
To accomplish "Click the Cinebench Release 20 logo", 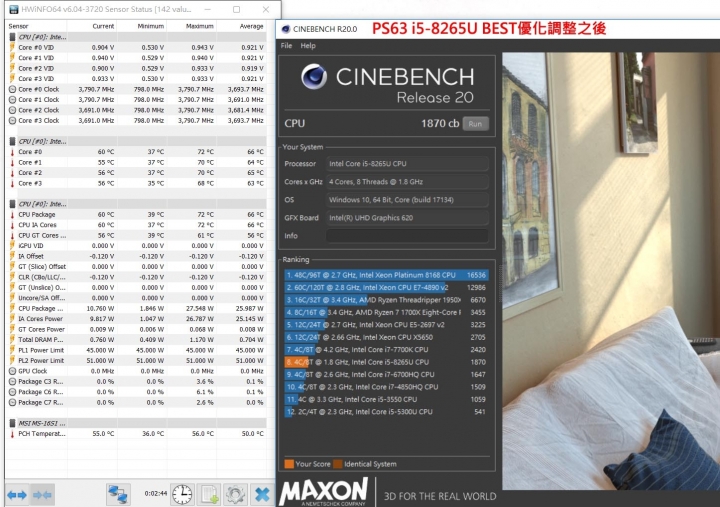I will (x=388, y=84).
